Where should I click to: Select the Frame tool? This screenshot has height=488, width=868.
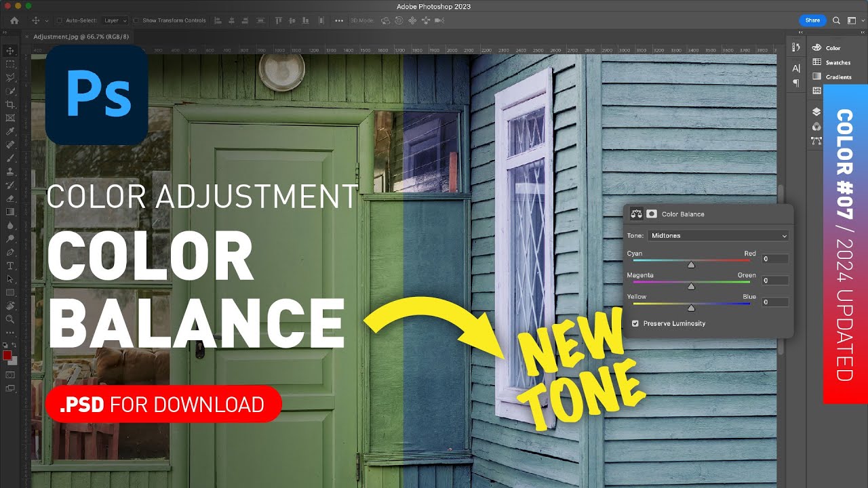(x=10, y=118)
